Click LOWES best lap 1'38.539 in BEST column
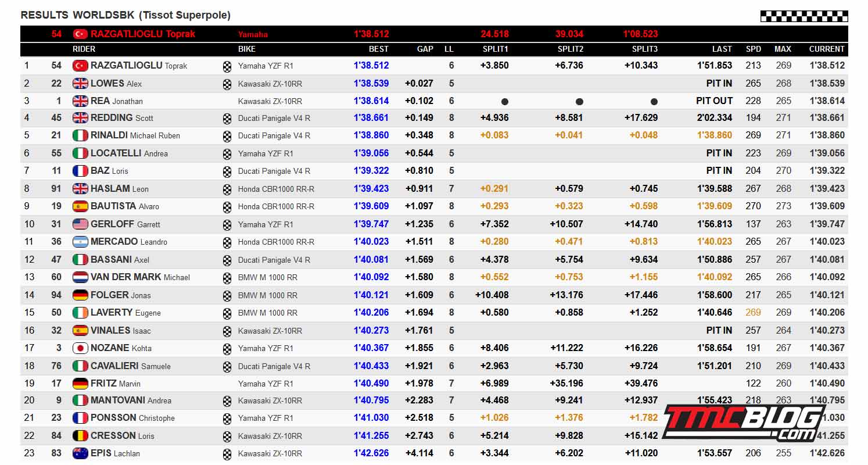This screenshot has height=465, width=868. (x=371, y=83)
